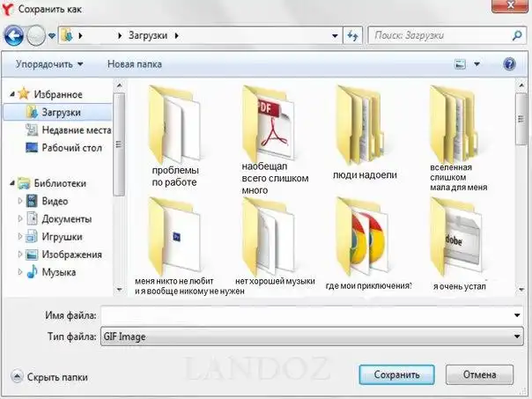Screen dimensions: 532x399
Task: Select "Рабочий стол" in the favorites
Action: [x=67, y=147]
